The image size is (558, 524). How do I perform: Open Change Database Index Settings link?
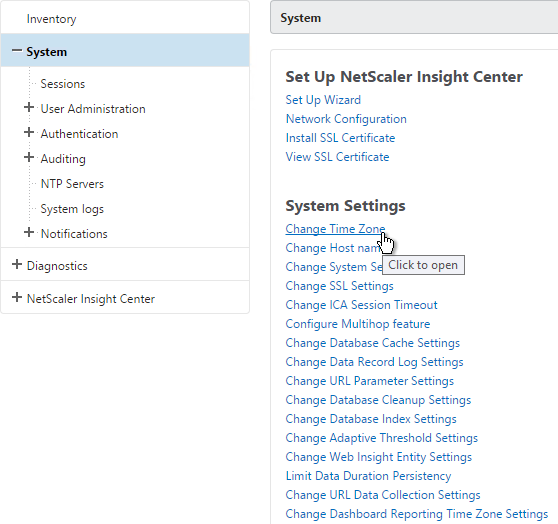coord(371,419)
